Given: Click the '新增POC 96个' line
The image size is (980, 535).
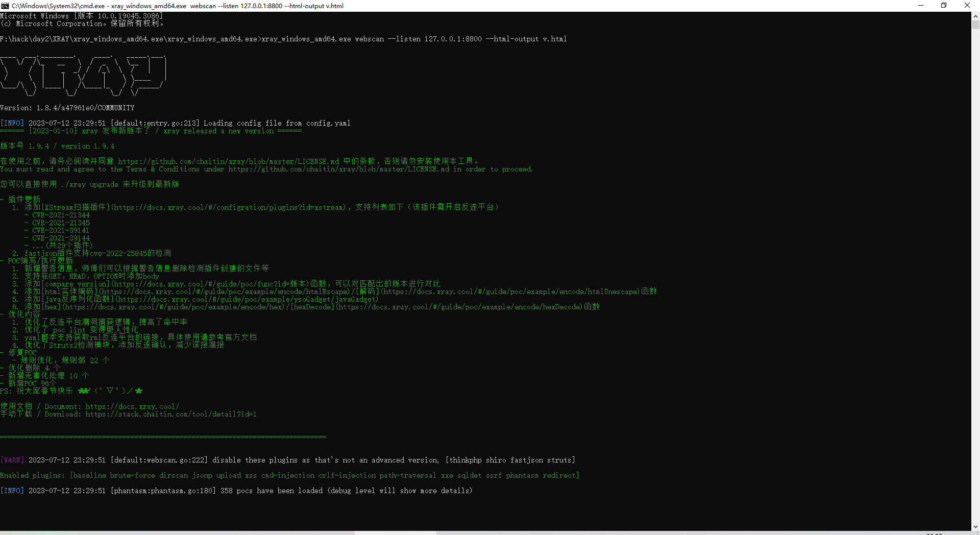Looking at the screenshot, I should pos(29,383).
